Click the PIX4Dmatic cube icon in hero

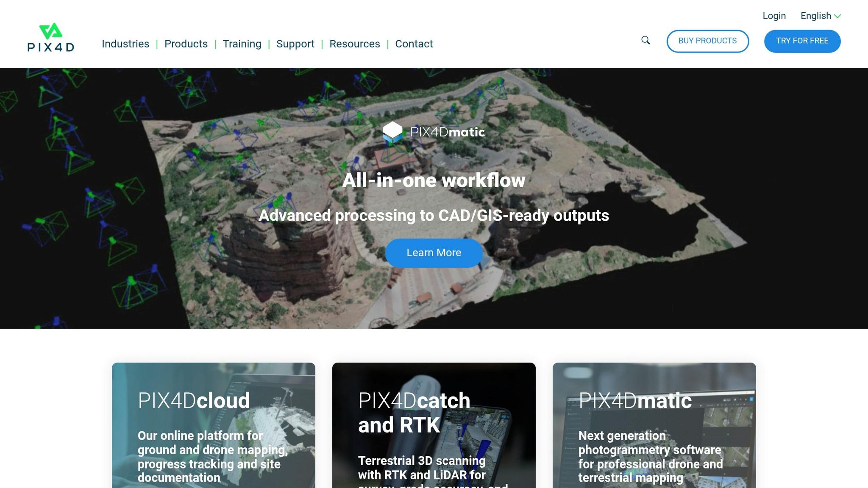392,132
